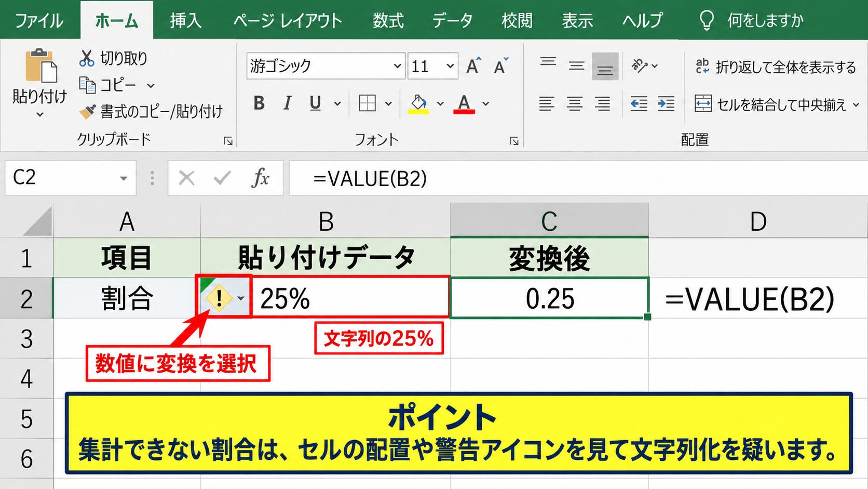Screen dimensions: 868x489
Task: Click the Copy icon
Action: point(87,85)
